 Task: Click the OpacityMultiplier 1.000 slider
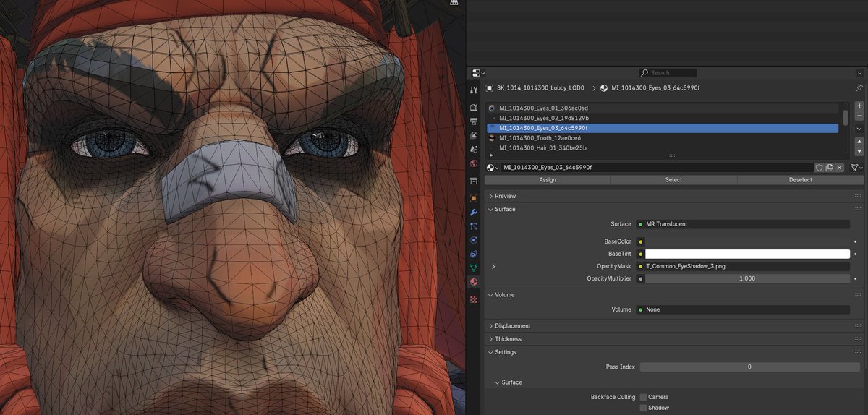[x=747, y=278]
